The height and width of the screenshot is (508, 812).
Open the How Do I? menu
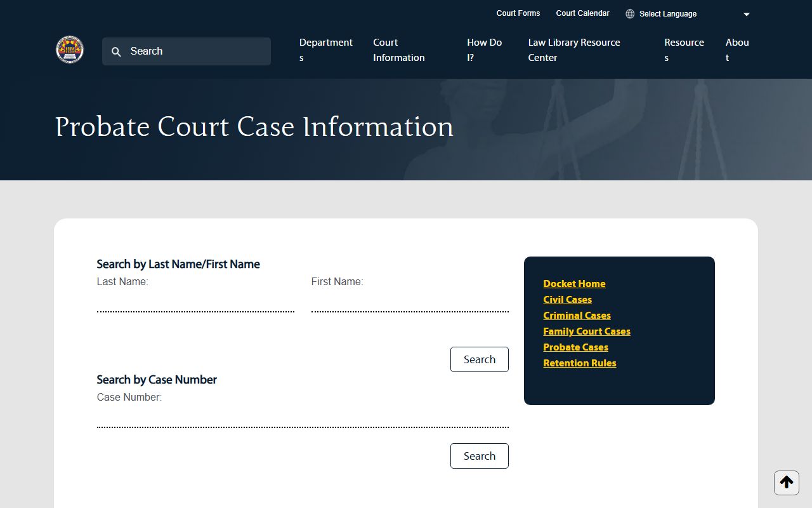[485, 50]
